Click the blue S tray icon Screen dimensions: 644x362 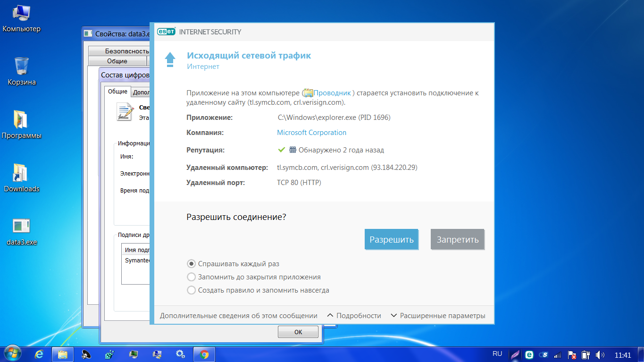[543, 354]
